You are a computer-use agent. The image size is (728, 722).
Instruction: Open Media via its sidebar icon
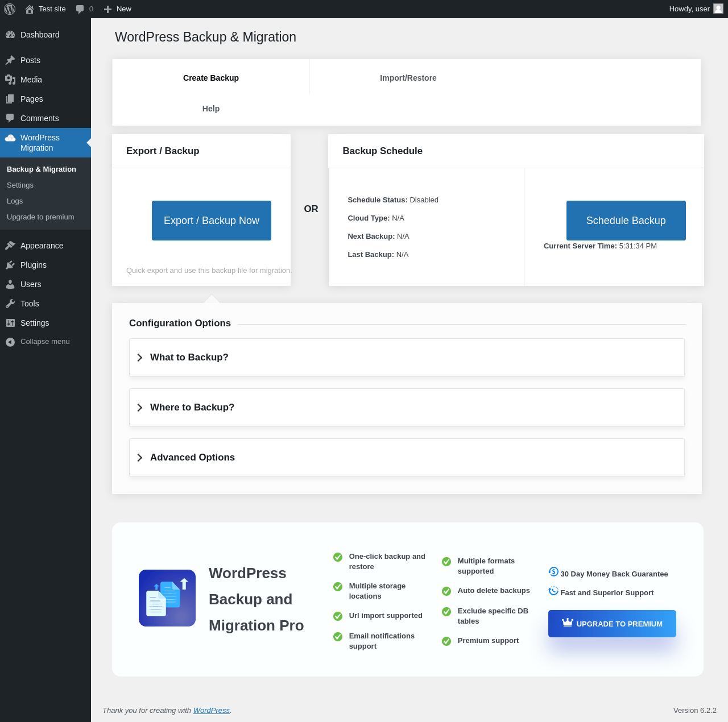(x=10, y=80)
